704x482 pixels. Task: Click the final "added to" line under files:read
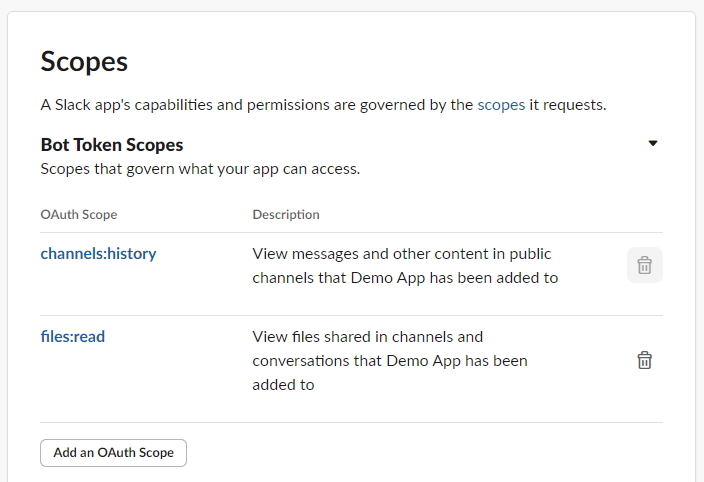point(283,385)
